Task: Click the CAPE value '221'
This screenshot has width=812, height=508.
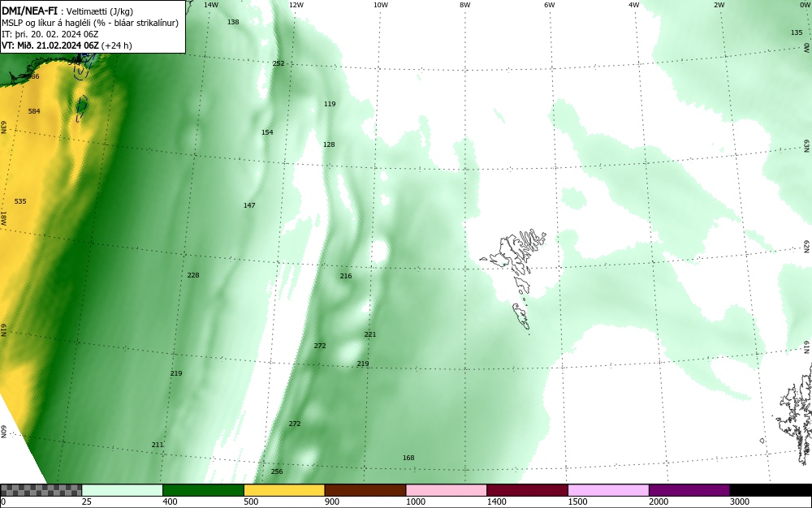Action: click(369, 334)
